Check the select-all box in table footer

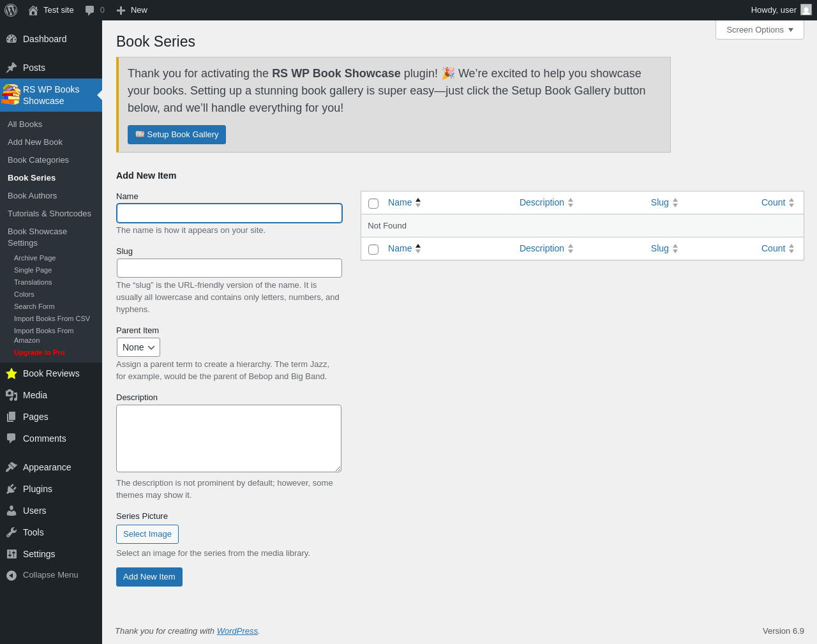pyautogui.click(x=373, y=250)
